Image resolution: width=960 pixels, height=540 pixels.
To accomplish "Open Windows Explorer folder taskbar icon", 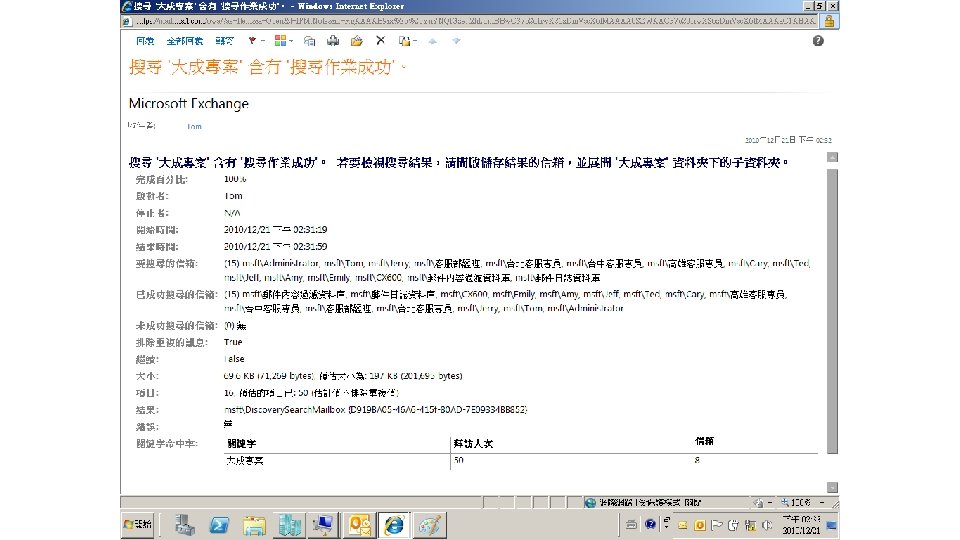I will tap(254, 525).
